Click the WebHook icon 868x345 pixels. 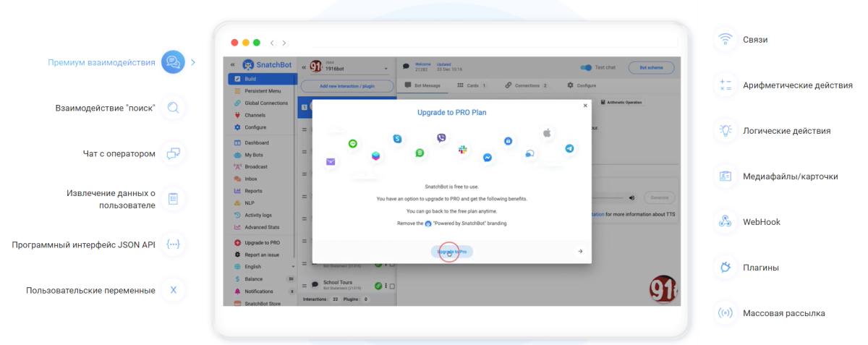click(x=725, y=222)
